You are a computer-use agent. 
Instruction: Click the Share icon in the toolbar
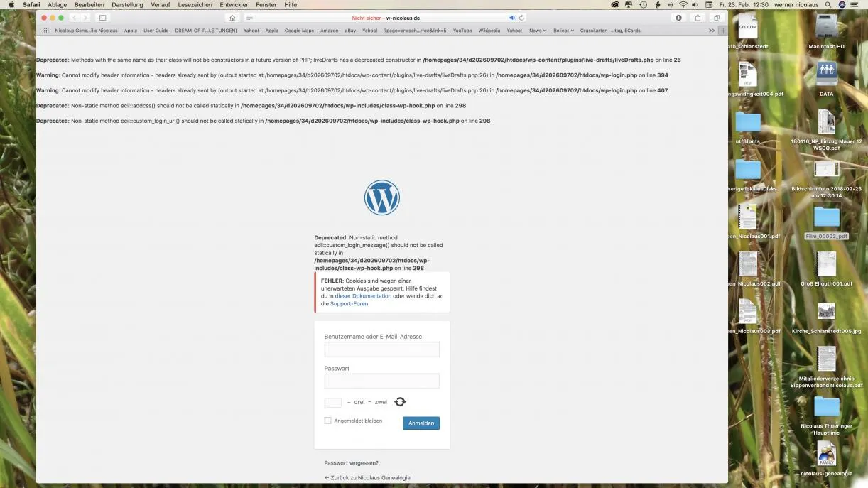pyautogui.click(x=698, y=18)
